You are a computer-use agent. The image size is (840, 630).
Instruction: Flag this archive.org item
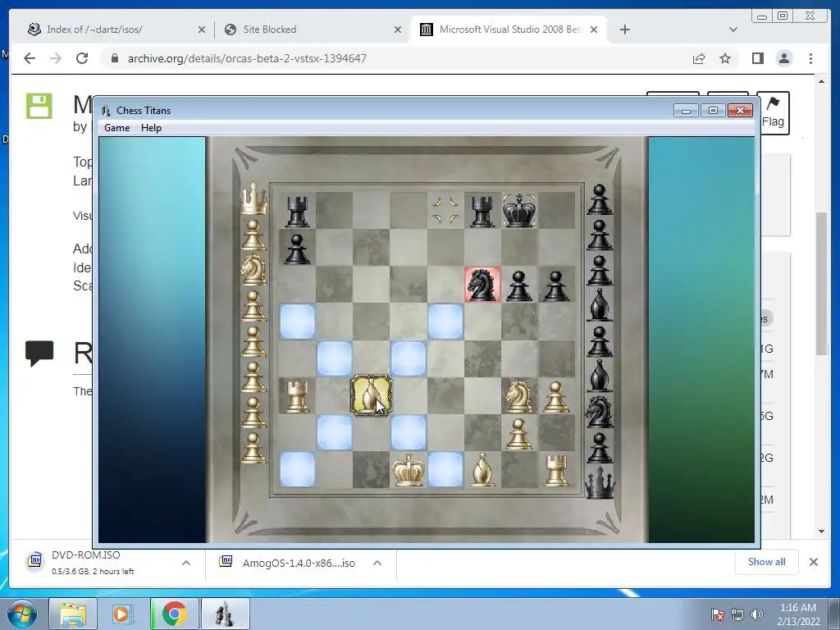pos(773,112)
